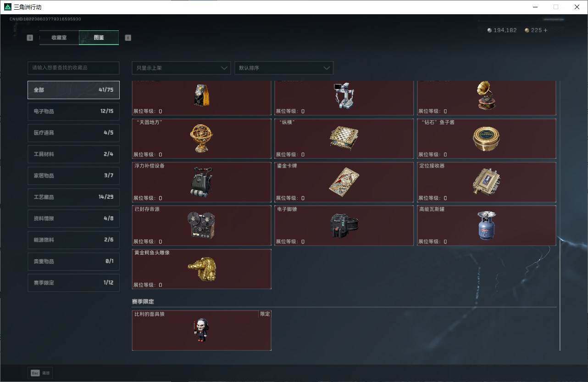Select the 图鉴 tab
The height and width of the screenshot is (382, 588).
click(99, 38)
